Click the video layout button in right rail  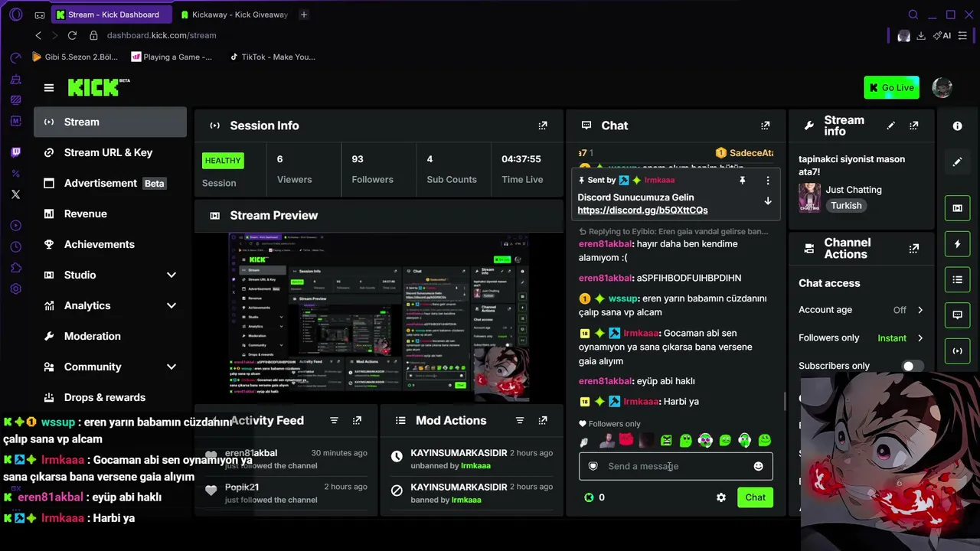[957, 208]
